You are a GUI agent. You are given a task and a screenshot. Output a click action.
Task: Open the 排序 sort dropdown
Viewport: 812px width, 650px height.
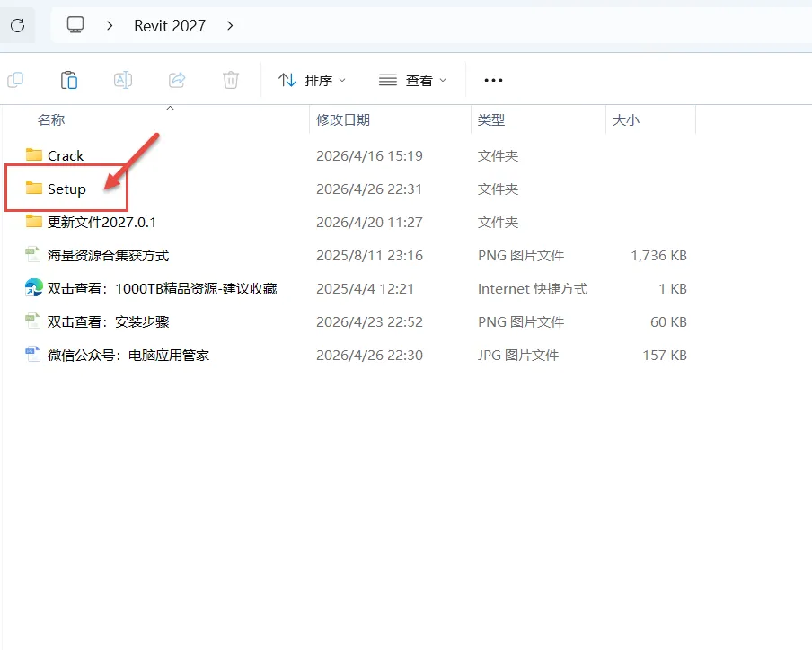(312, 80)
